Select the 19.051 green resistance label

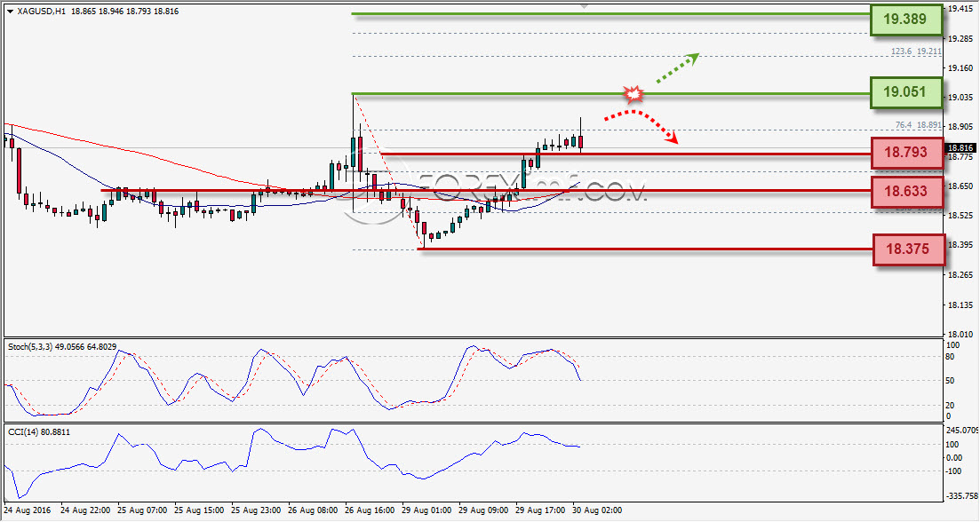click(905, 92)
